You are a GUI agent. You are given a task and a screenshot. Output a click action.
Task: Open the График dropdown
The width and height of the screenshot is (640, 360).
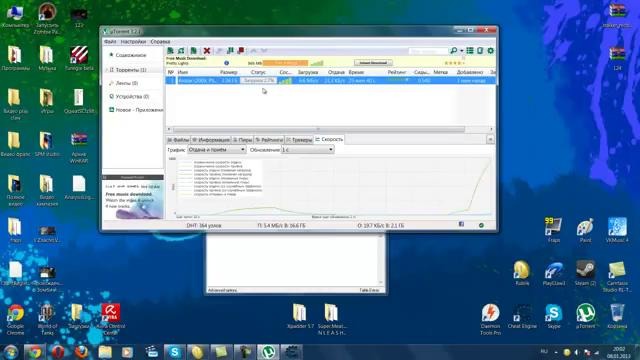[x=216, y=150]
